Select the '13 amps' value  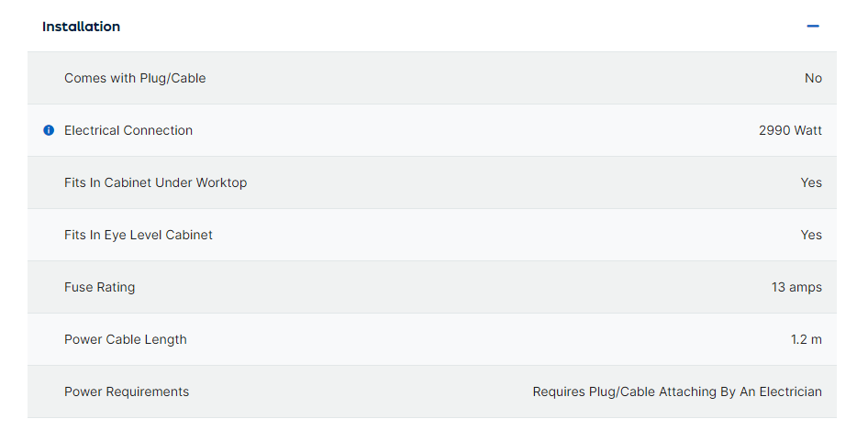click(x=796, y=287)
